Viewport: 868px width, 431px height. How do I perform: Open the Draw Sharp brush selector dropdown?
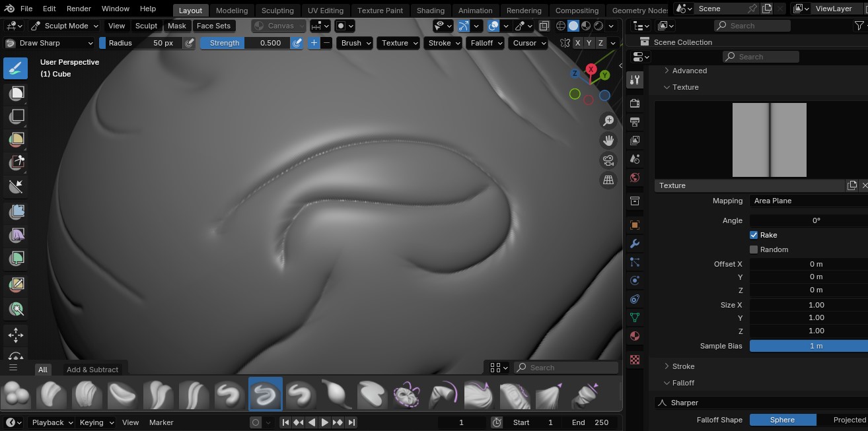(x=50, y=43)
